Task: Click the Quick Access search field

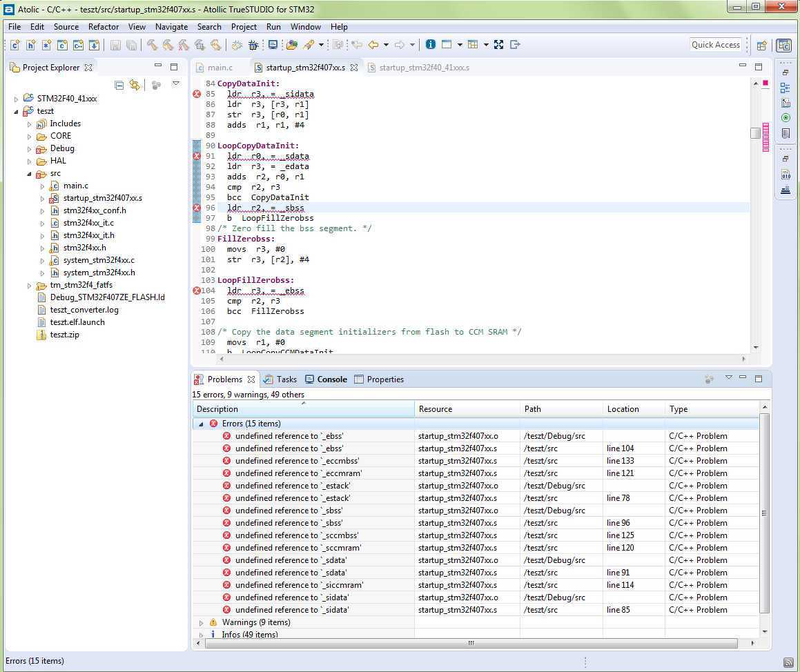Action: (x=715, y=45)
